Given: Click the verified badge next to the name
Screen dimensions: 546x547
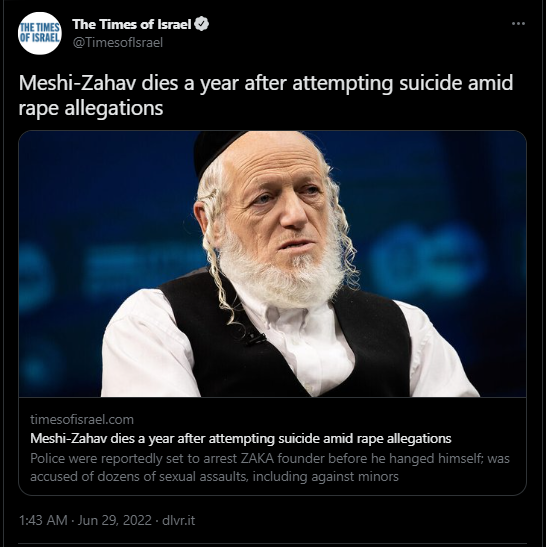Looking at the screenshot, I should (202, 24).
